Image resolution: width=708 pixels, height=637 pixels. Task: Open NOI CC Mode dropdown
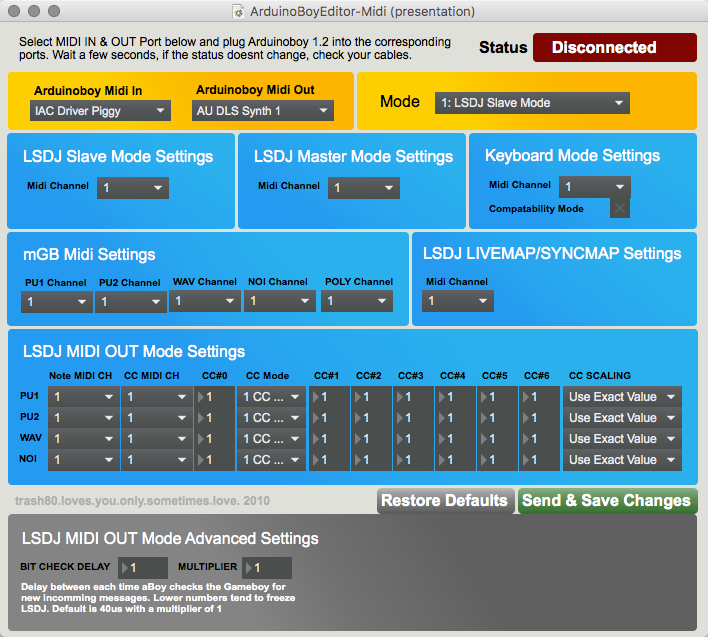(271, 460)
